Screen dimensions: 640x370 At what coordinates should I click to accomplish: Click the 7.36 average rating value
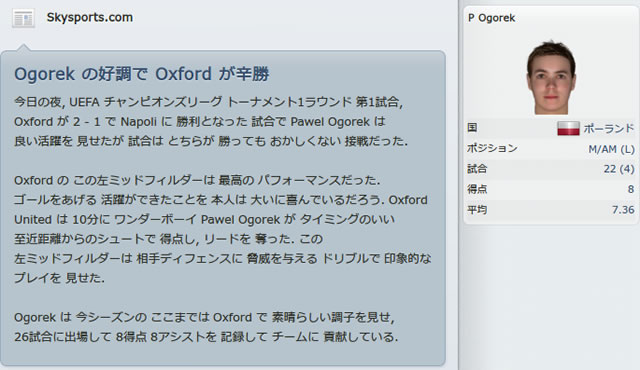tap(623, 210)
